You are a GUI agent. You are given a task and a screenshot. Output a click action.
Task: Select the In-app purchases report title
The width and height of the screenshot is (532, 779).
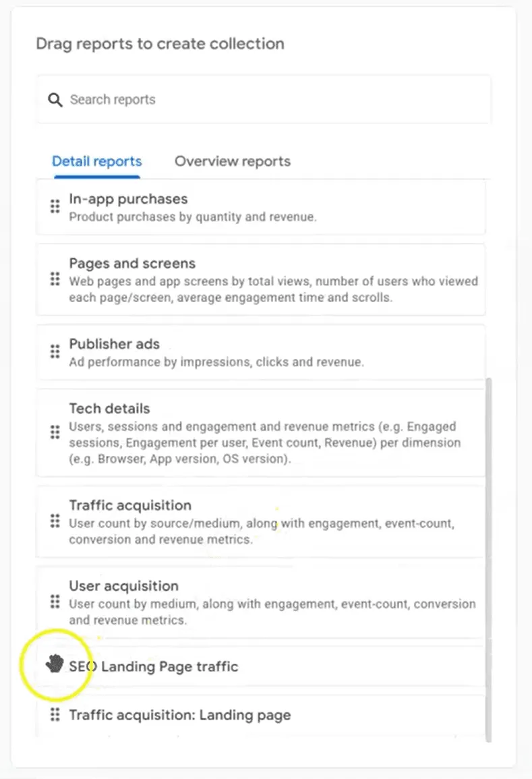[x=128, y=199]
